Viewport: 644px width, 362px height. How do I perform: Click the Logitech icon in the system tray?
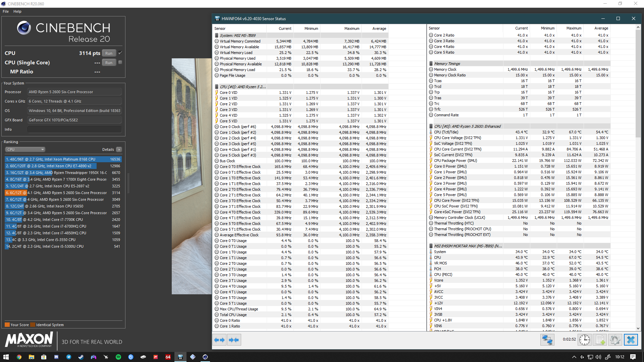(582, 357)
